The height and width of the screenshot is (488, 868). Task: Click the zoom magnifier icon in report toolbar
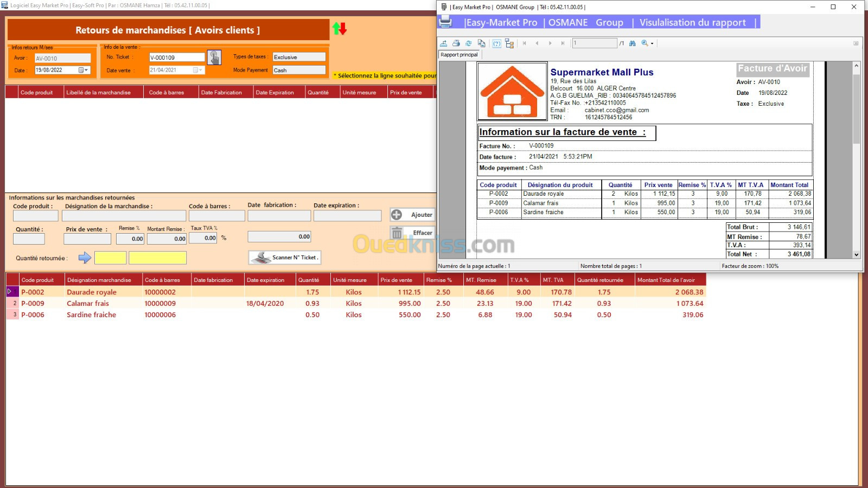[x=645, y=43]
